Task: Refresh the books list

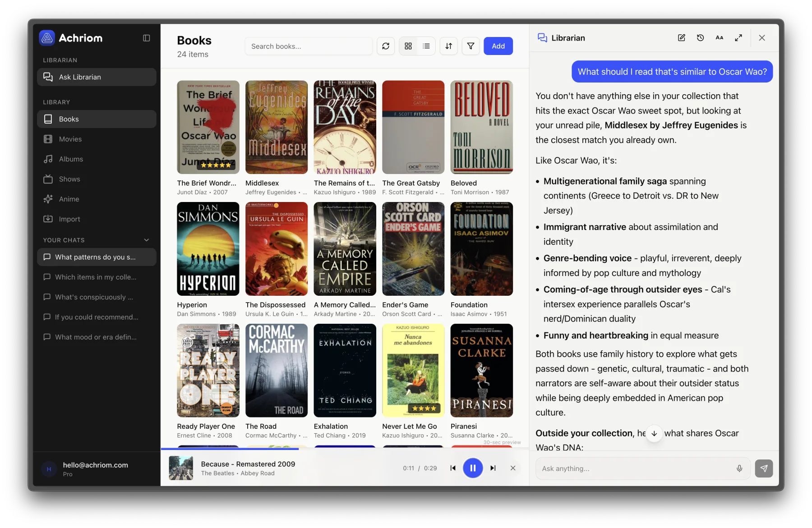Action: [x=386, y=46]
